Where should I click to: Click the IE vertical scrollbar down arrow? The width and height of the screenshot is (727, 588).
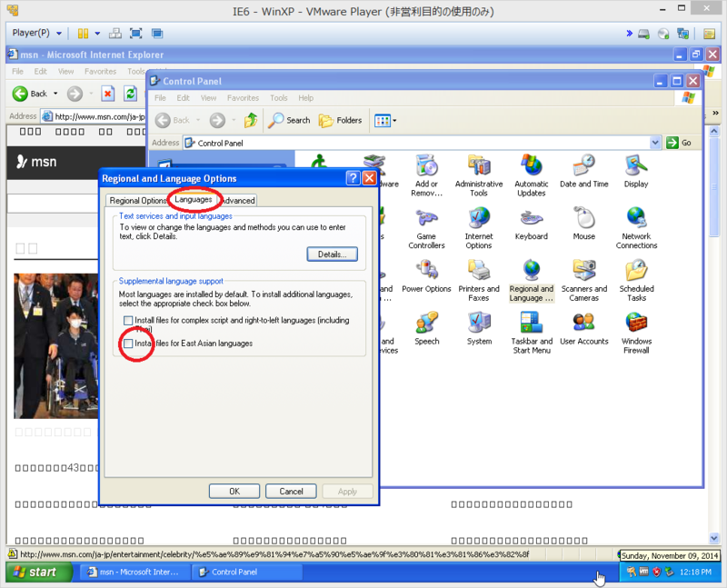(x=714, y=538)
